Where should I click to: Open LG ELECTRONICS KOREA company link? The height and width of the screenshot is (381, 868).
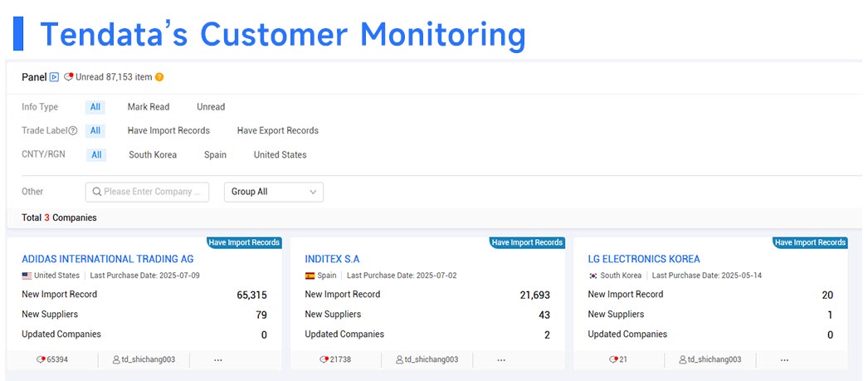pyautogui.click(x=644, y=259)
